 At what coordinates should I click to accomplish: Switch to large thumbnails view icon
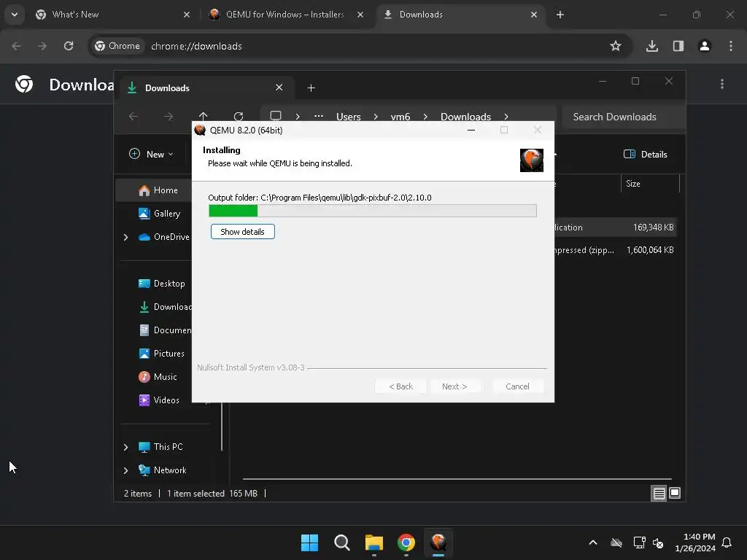coord(675,494)
